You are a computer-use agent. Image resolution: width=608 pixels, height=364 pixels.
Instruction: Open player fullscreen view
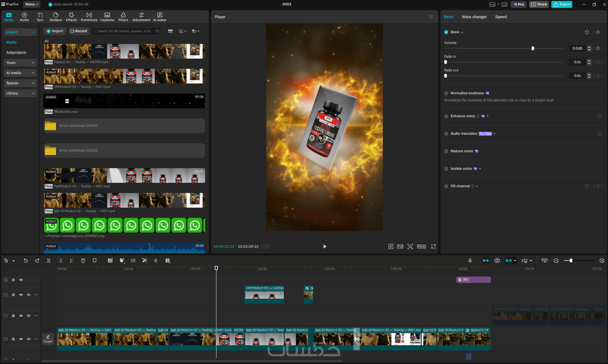click(433, 246)
